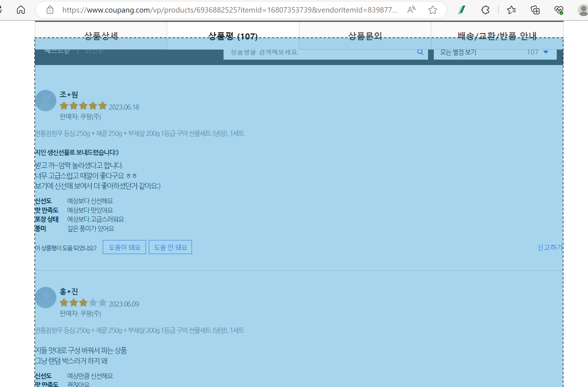Click reviewer name 조*원
The image size is (588, 387).
coord(69,95)
